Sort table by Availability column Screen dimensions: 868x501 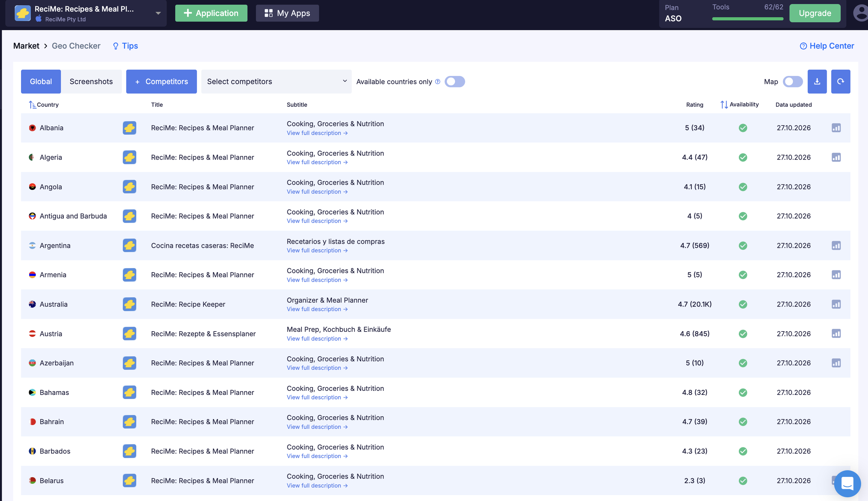tap(739, 104)
